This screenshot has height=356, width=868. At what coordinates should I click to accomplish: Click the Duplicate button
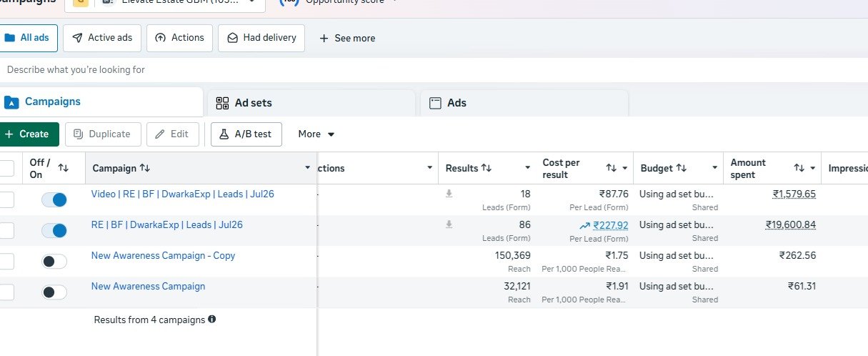click(x=103, y=134)
